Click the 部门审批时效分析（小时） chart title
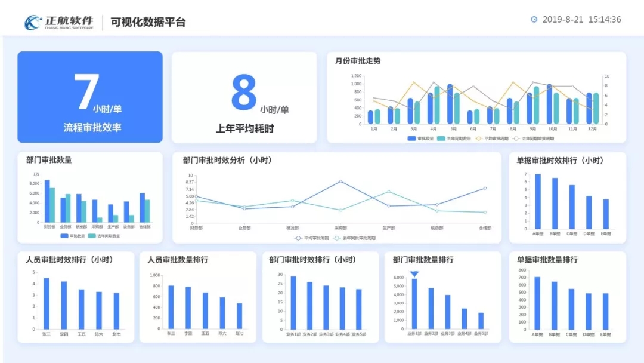Screen dimensions: 644x363 click(x=228, y=161)
